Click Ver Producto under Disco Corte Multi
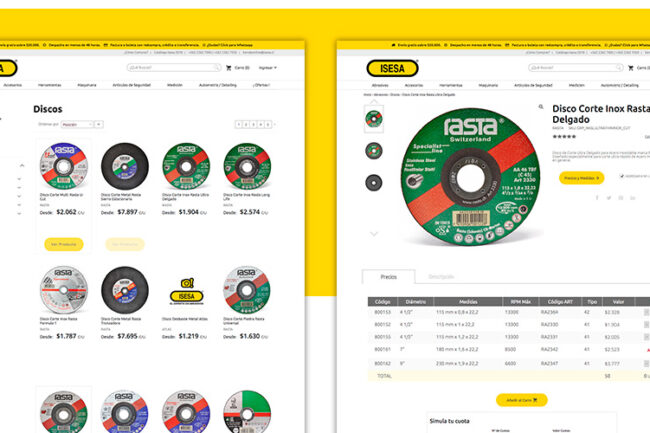This screenshot has width=650, height=433. coord(64,244)
